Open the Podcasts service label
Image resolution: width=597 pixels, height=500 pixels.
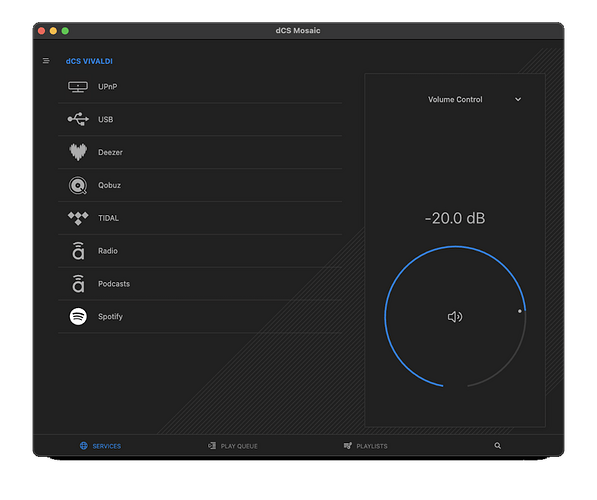114,284
